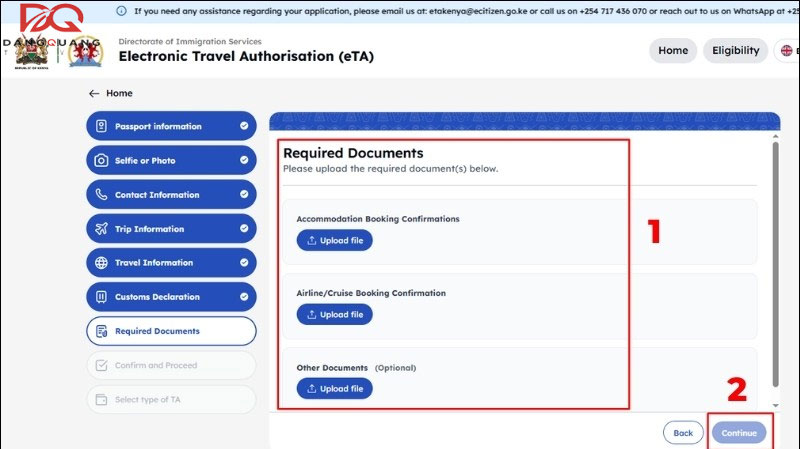The image size is (800, 449).
Task: Click the Required Documents step icon
Action: click(101, 331)
